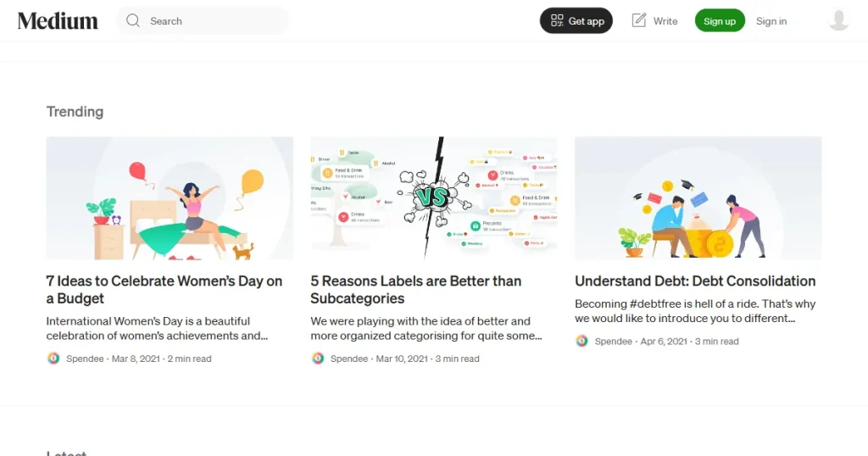Open the Write link

(x=655, y=21)
